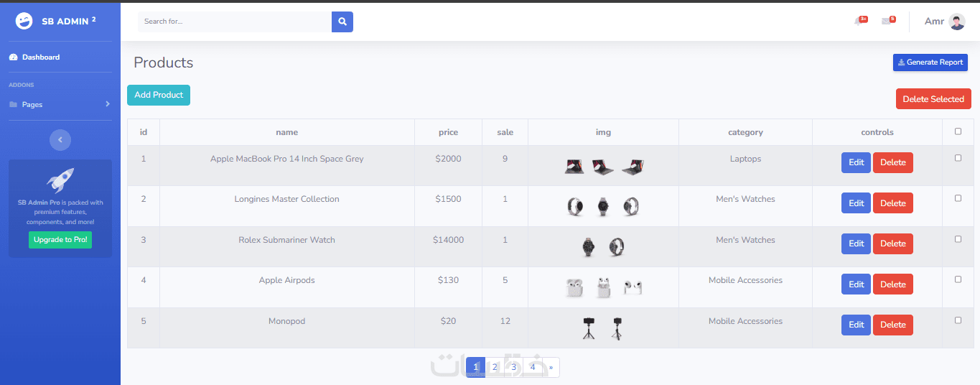Check the box for Monopod row
980x385 pixels.
click(958, 320)
